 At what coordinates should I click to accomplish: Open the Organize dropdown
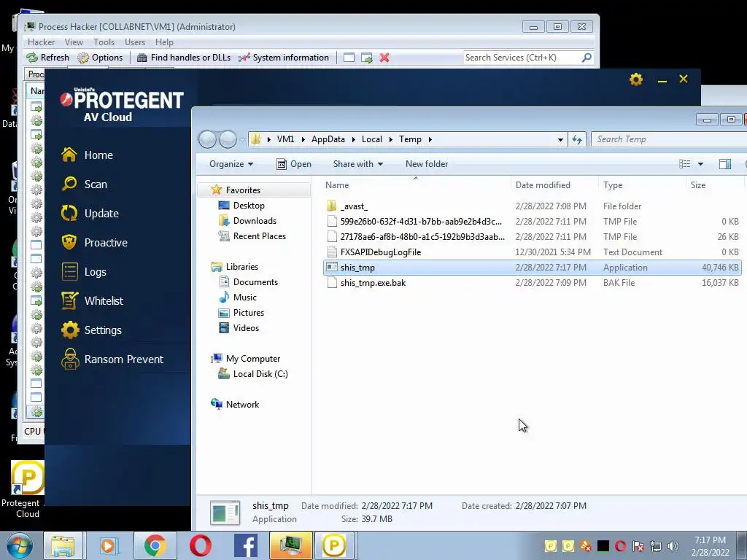click(231, 164)
